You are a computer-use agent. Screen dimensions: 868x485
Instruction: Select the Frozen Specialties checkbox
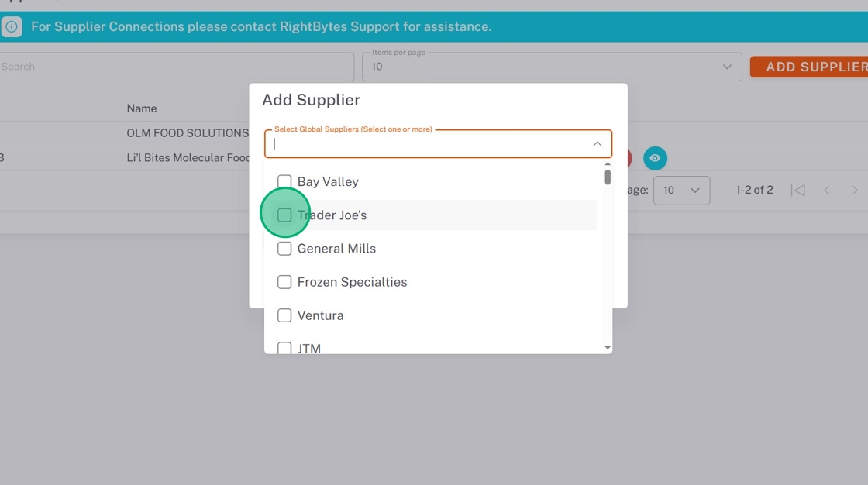point(284,282)
